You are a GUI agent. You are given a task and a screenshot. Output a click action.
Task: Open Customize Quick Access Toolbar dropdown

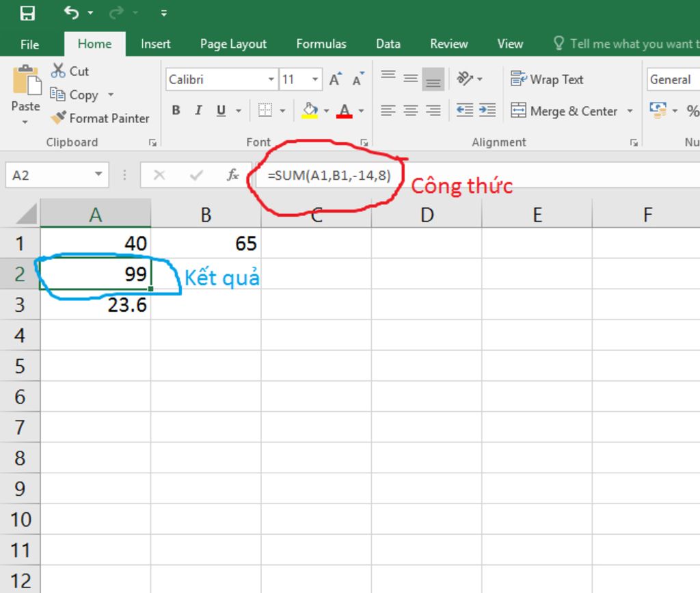pos(164,14)
